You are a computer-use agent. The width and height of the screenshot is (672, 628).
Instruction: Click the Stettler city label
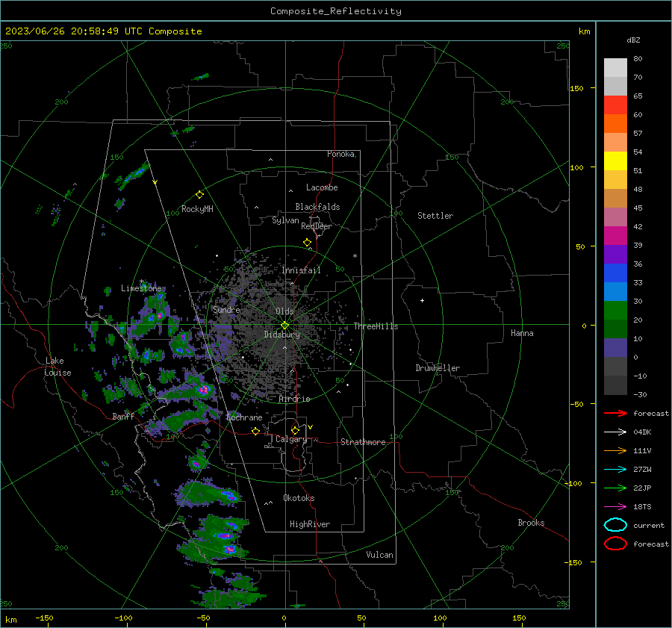tap(435, 216)
